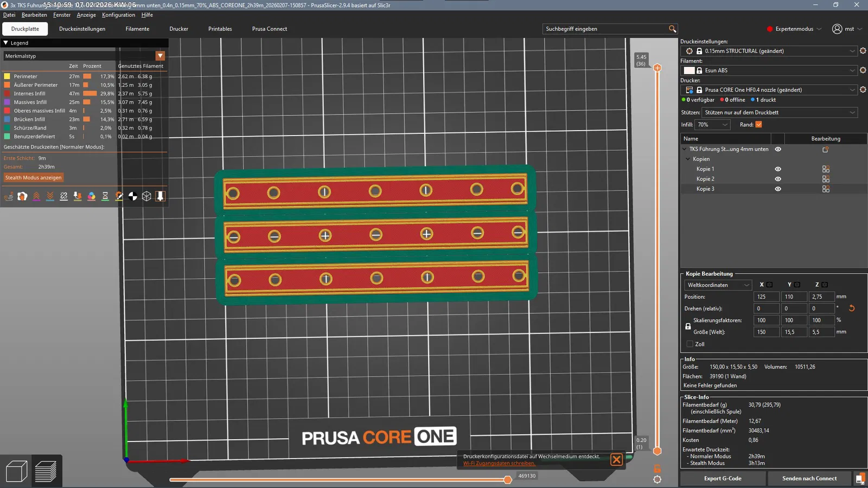The height and width of the screenshot is (488, 868).
Task: Click export to removable media icon beside Connect
Action: (860, 478)
